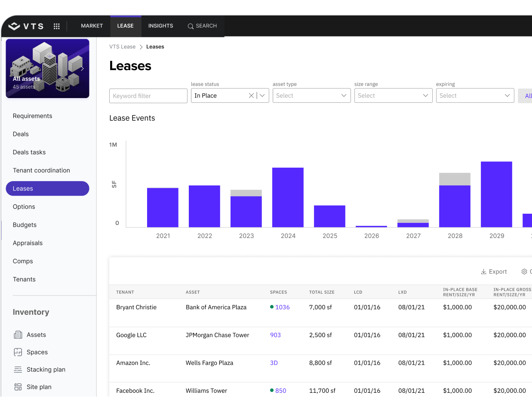Screen dimensions: 532x397
Task: Click the Wells Fargo Plaza asset cell
Action: click(209, 363)
